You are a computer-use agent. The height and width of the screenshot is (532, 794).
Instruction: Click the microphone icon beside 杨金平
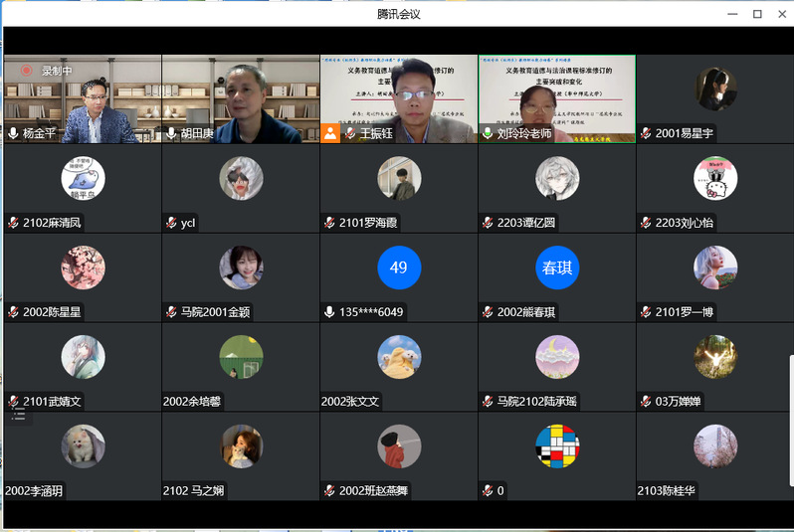click(x=13, y=133)
